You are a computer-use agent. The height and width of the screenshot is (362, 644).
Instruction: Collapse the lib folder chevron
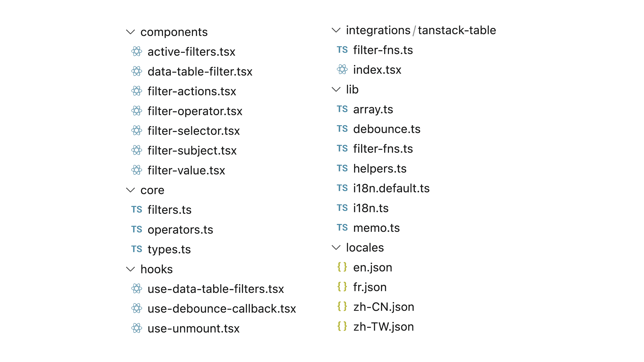click(x=336, y=89)
